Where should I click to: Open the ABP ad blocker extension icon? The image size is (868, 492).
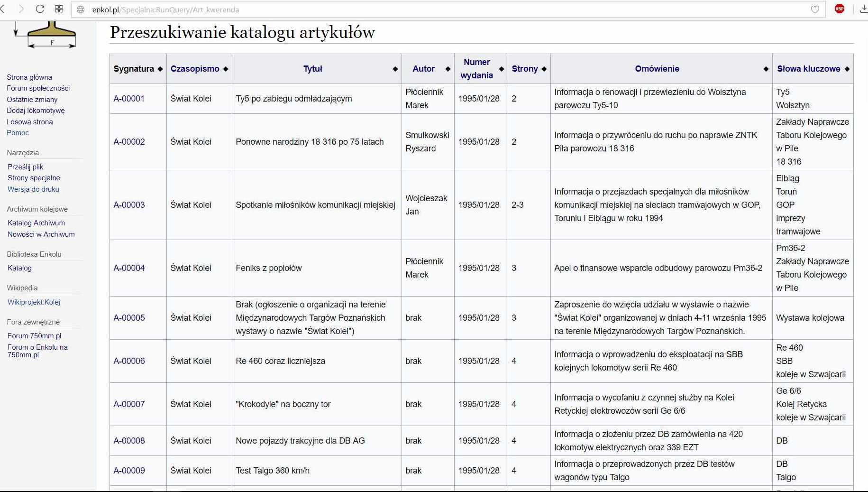pos(839,9)
